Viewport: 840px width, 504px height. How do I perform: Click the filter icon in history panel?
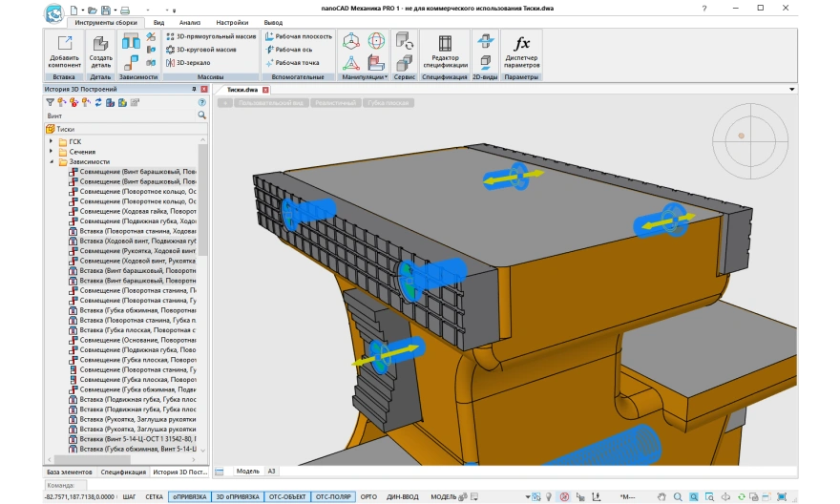pos(50,102)
